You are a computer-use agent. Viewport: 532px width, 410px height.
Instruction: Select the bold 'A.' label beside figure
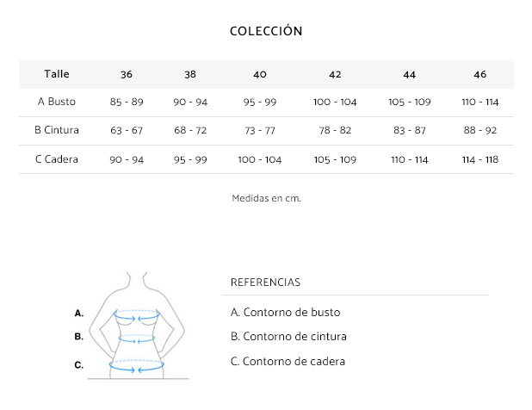pos(79,313)
